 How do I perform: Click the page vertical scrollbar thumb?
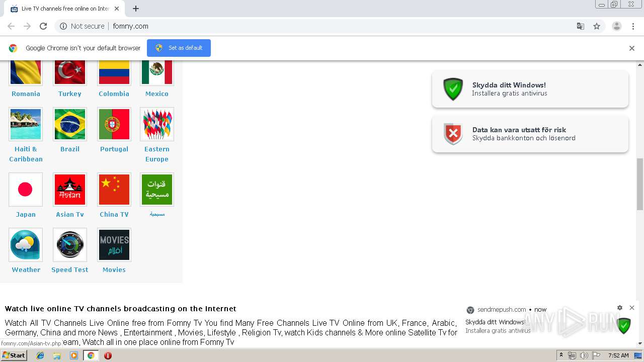click(640, 184)
